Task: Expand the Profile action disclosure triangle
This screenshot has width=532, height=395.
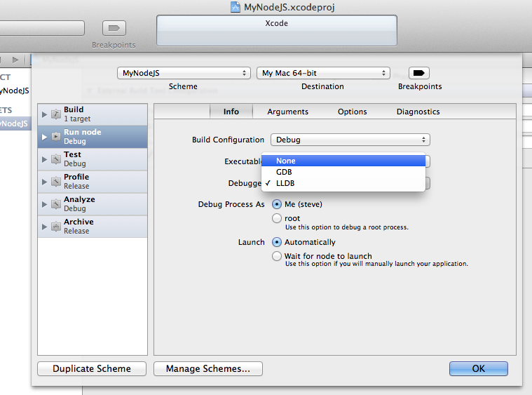Action: tap(44, 182)
